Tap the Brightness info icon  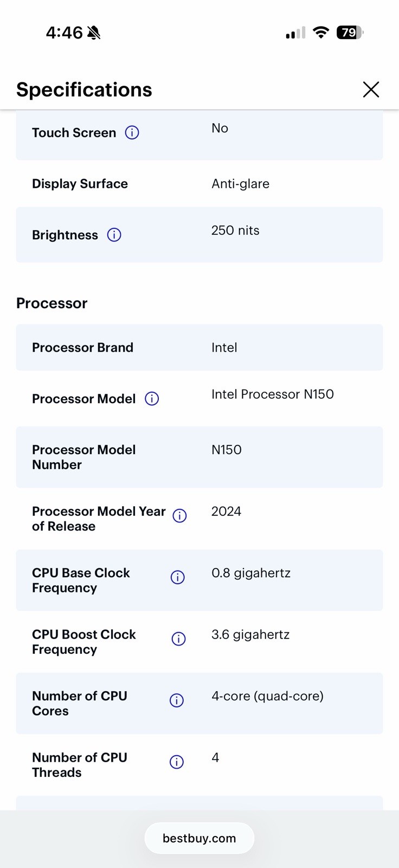114,235
